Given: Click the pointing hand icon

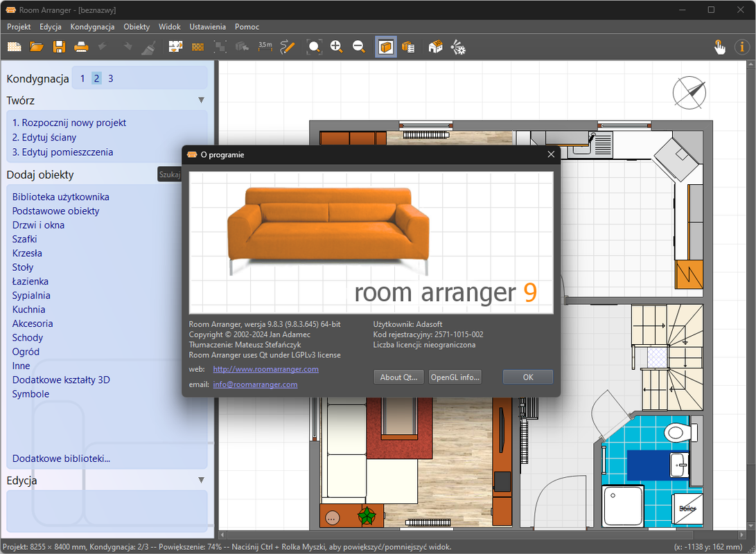Looking at the screenshot, I should tap(719, 46).
